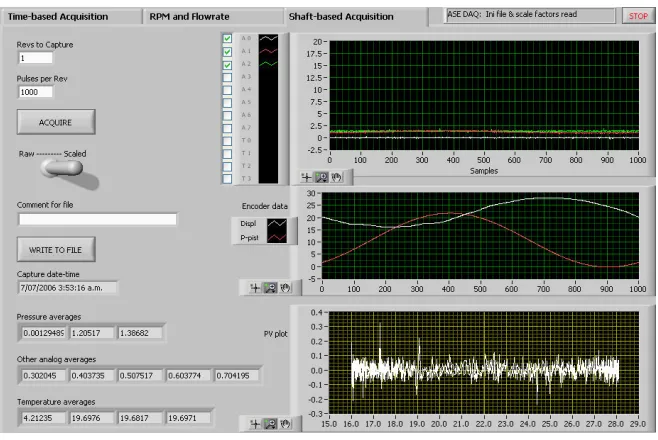Click pressure average value 1.38682

tap(140, 333)
